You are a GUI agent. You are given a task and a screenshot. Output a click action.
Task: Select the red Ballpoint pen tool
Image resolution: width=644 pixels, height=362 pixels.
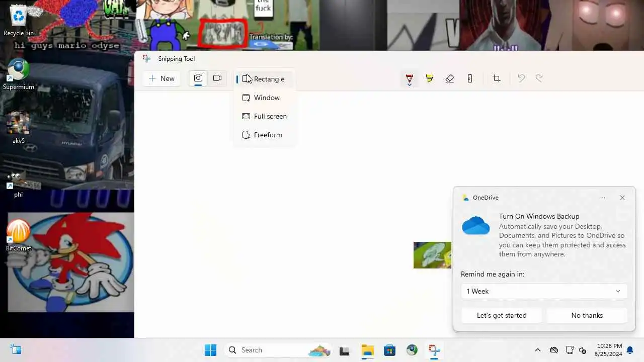coord(410,77)
